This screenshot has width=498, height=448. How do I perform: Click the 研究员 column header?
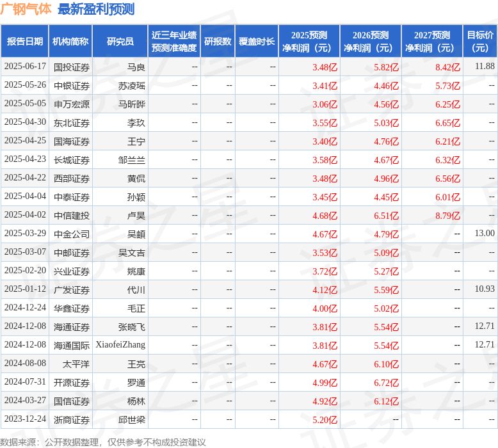(120, 41)
